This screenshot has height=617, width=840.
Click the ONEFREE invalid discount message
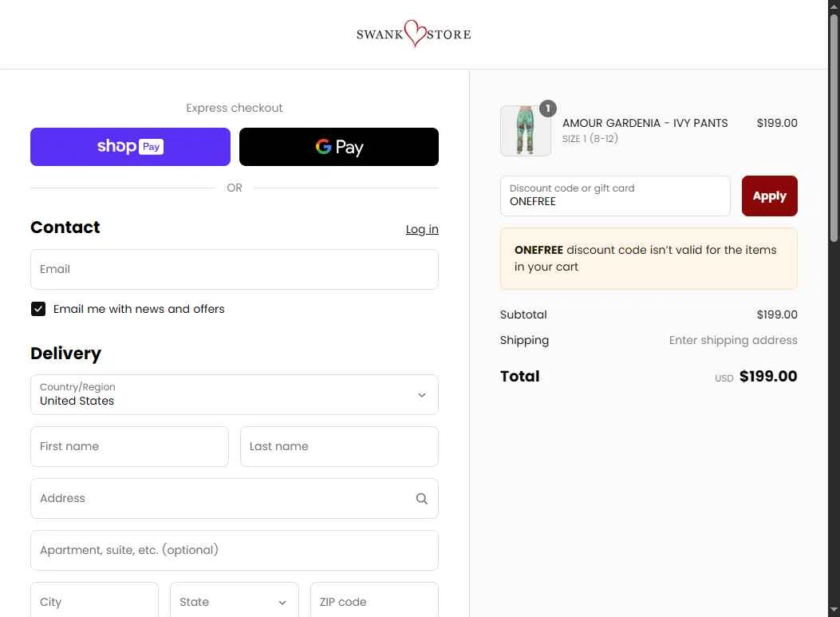point(649,259)
